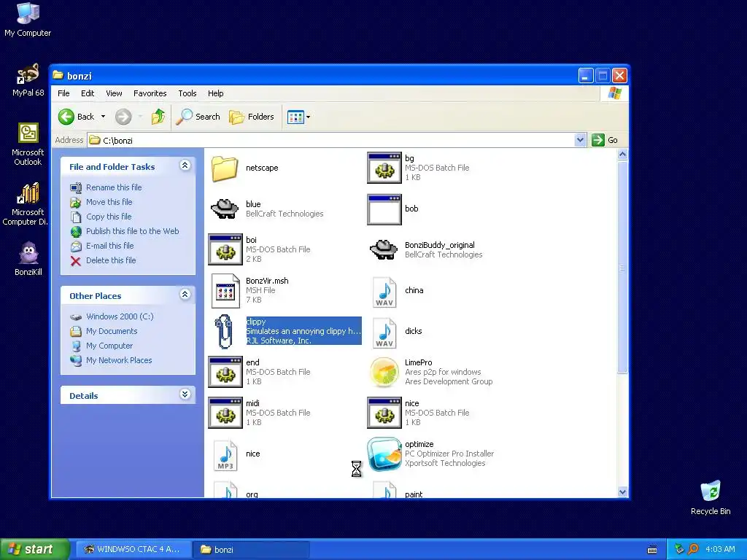Image resolution: width=747 pixels, height=560 pixels.
Task: Collapse the Other Places panel
Action: point(185,295)
